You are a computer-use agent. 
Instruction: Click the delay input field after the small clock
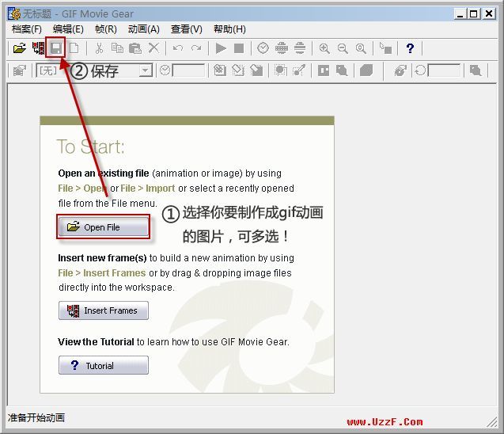(188, 70)
